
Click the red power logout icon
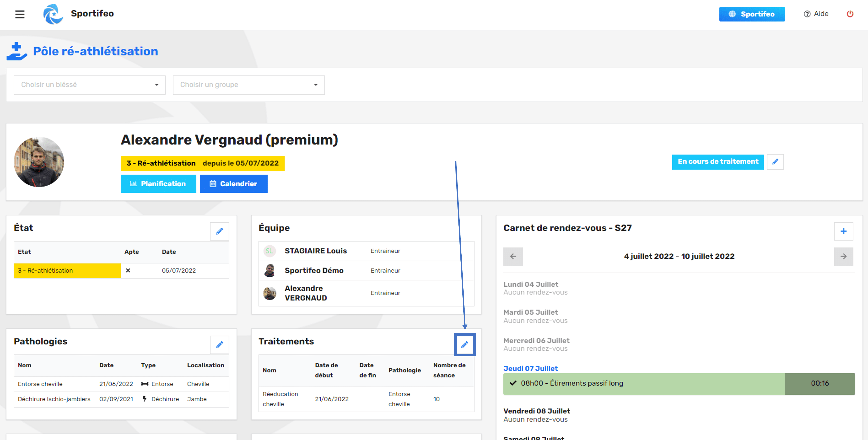(850, 14)
